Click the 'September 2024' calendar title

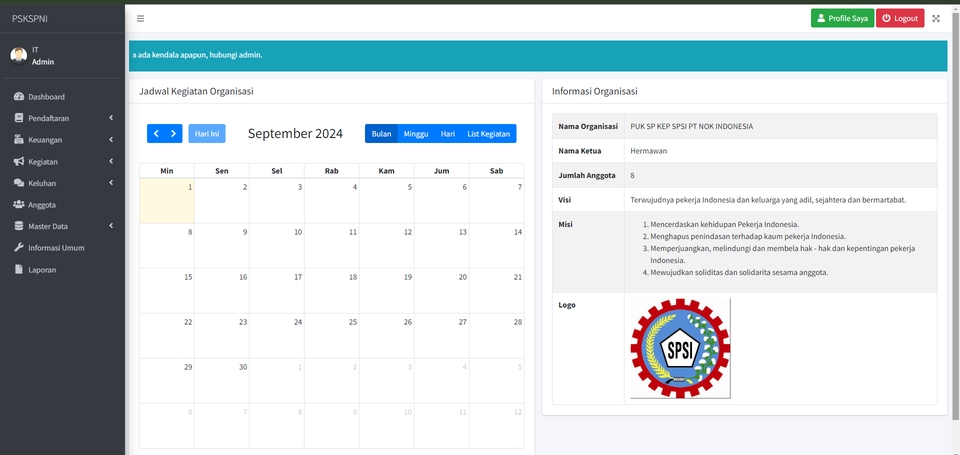(x=295, y=133)
